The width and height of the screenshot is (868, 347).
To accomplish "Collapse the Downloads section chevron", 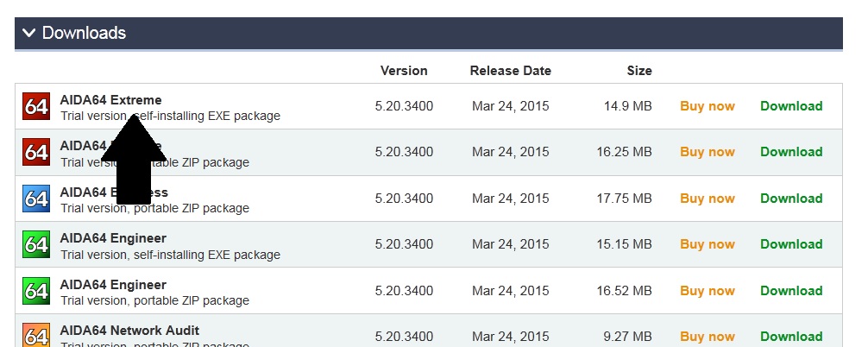I will [29, 34].
